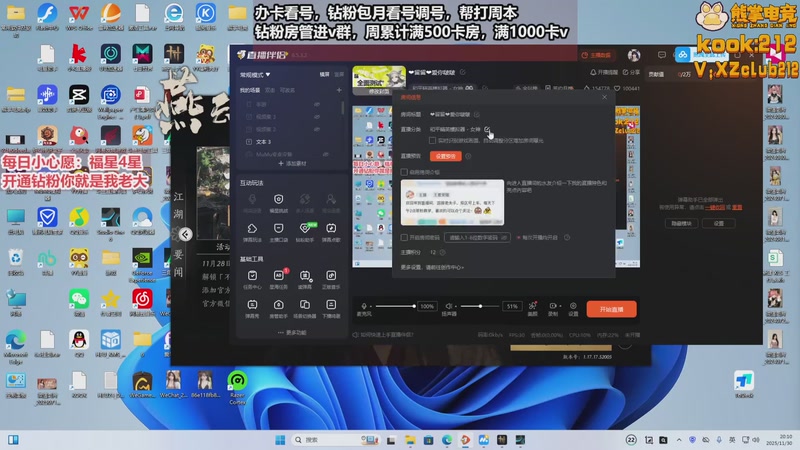Open the Microsoft Edge desktop shortcut
The height and width of the screenshot is (450, 800).
tap(15, 347)
